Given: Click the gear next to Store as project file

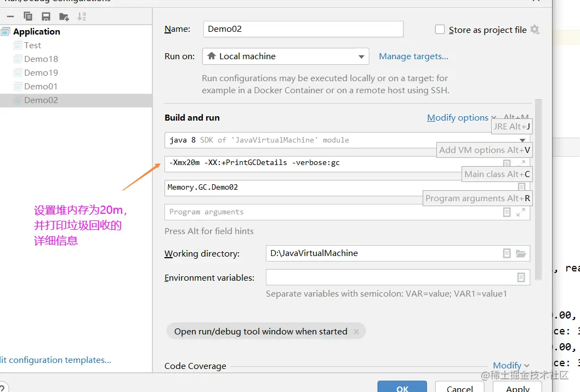Looking at the screenshot, I should coord(534,29).
